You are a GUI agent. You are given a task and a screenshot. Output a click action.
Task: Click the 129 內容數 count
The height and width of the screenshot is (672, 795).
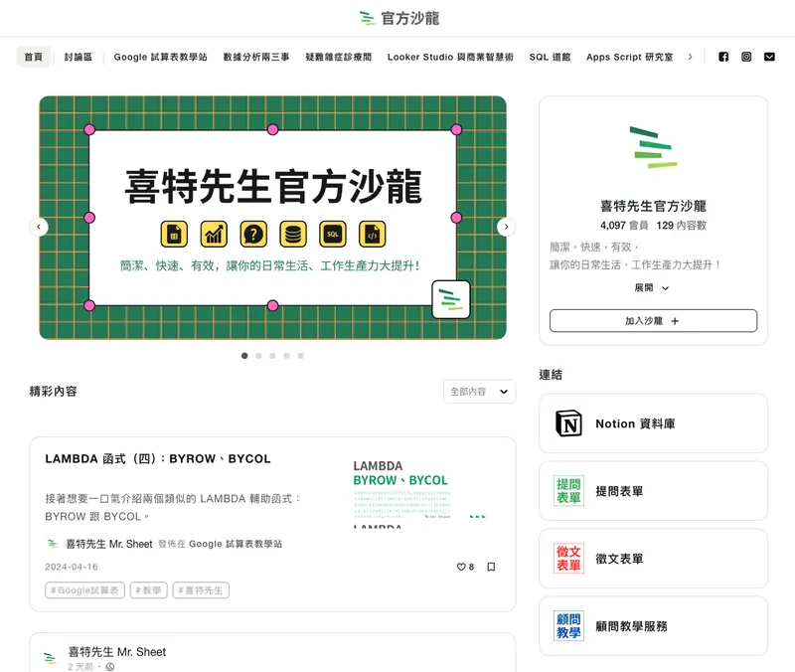click(682, 226)
